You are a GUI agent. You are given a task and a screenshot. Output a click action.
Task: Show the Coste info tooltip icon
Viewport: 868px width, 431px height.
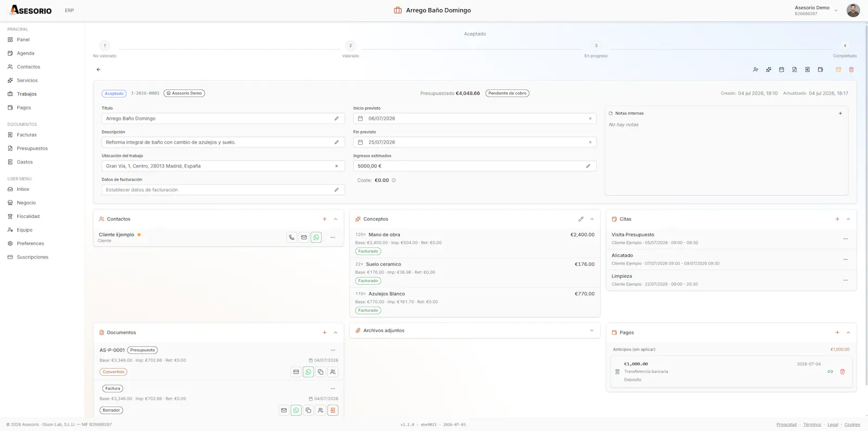click(394, 181)
